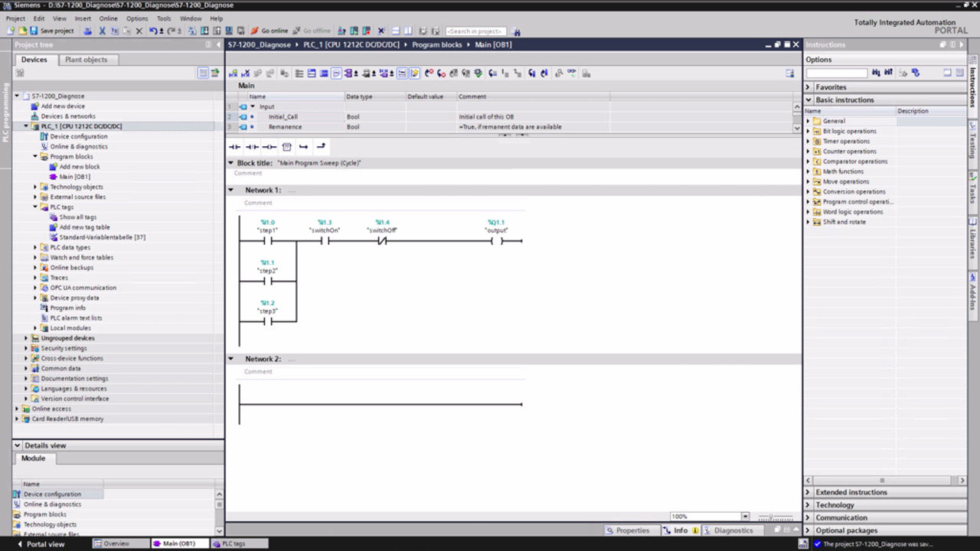Switch to the Plant objects tab
This screenshot has height=551, width=980.
click(x=86, y=60)
